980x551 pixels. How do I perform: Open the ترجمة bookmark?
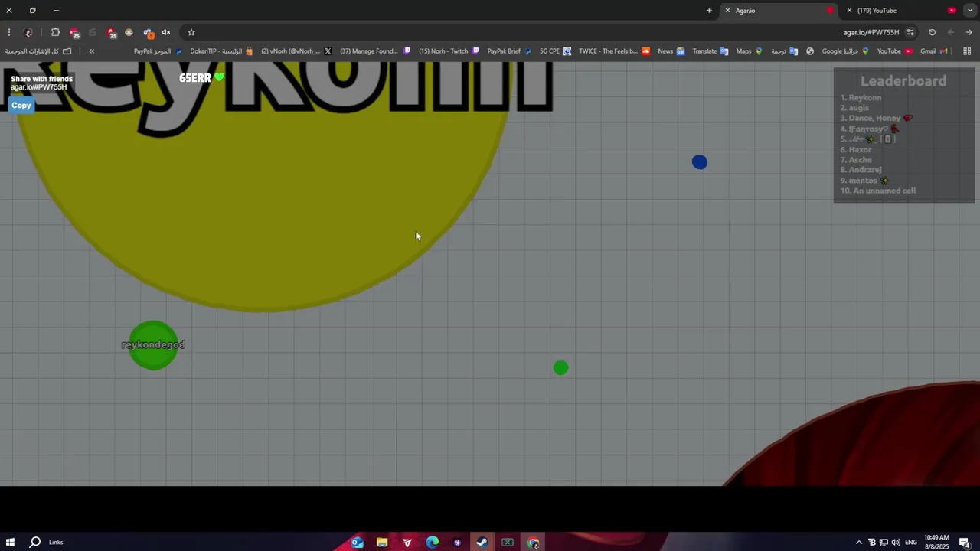coord(784,51)
